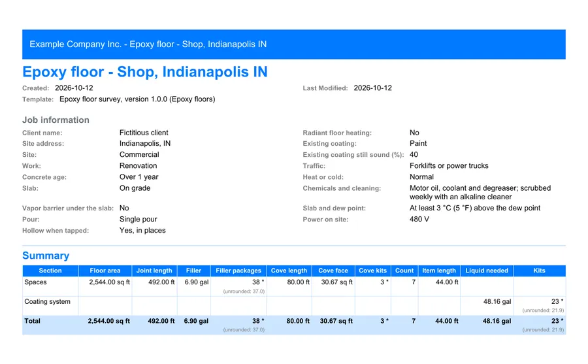This screenshot has width=588, height=364.
Task: Click the 'Section' column header
Action: pyautogui.click(x=50, y=271)
